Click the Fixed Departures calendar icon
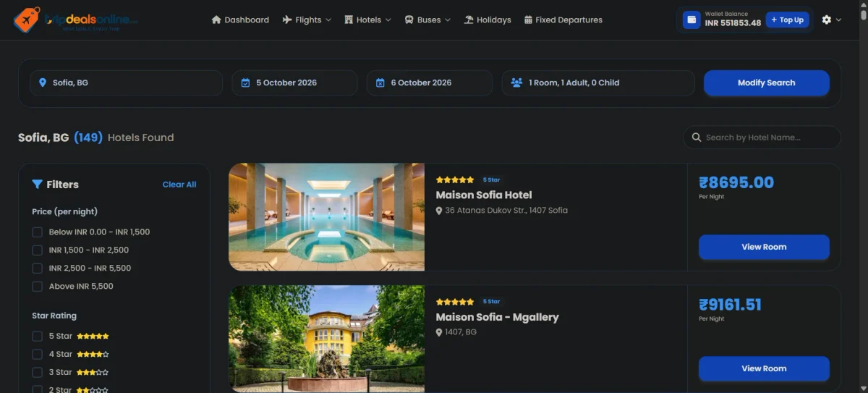The height and width of the screenshot is (393, 868). pyautogui.click(x=528, y=20)
